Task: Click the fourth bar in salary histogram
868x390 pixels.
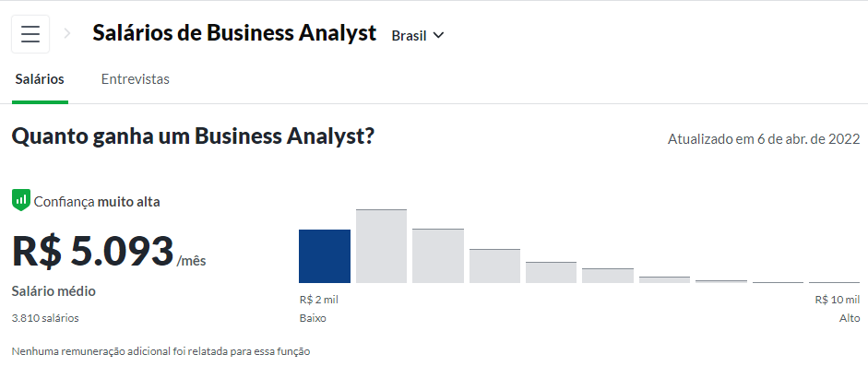Action: click(x=494, y=266)
